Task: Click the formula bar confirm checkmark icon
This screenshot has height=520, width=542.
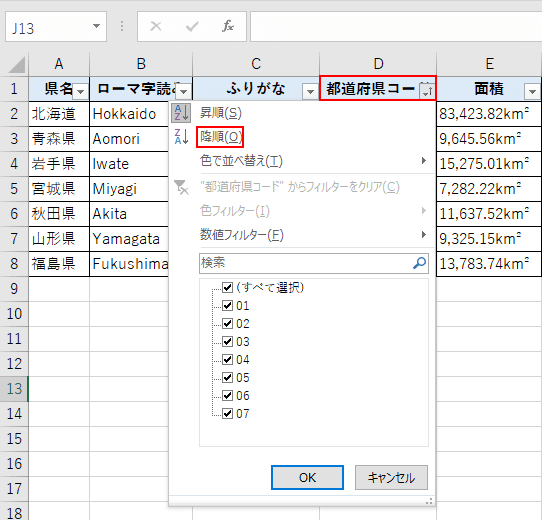Action: pos(192,26)
